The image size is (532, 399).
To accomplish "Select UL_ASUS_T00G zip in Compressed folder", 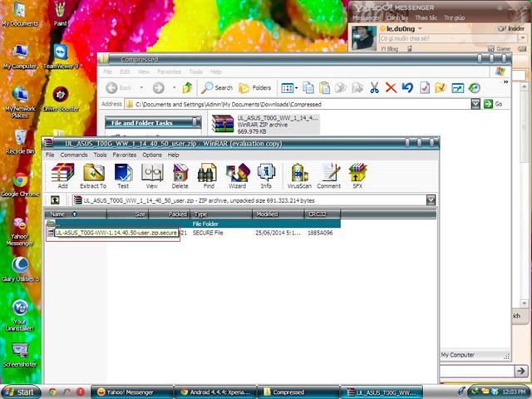I will [264, 124].
